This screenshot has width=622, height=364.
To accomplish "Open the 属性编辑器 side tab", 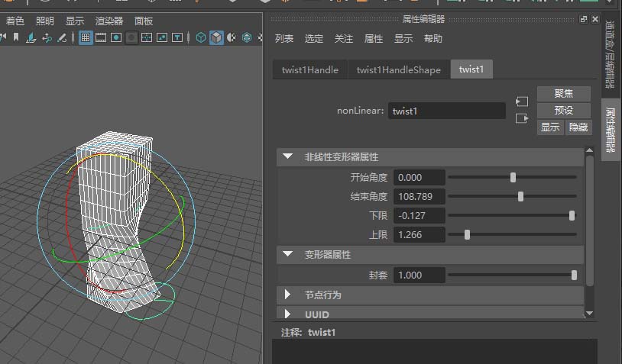I will point(611,130).
